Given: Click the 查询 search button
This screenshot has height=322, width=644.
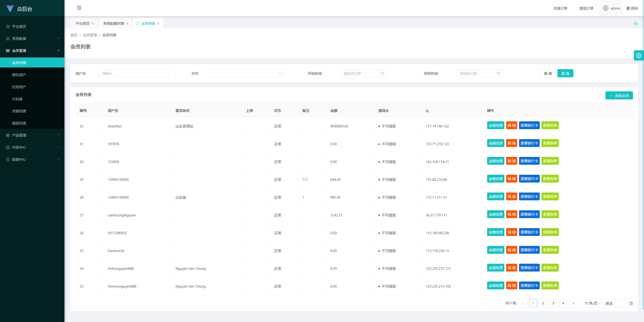Looking at the screenshot, I should coord(565,73).
